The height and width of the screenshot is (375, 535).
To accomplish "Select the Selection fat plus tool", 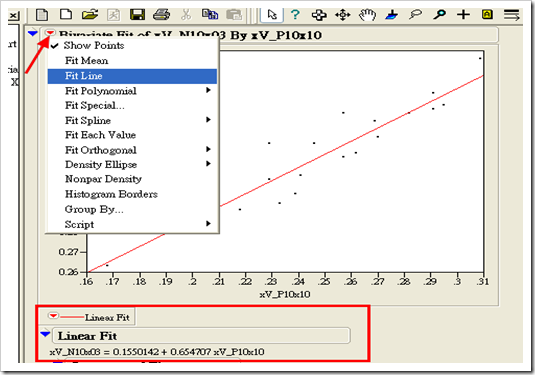I will pyautogui.click(x=319, y=15).
